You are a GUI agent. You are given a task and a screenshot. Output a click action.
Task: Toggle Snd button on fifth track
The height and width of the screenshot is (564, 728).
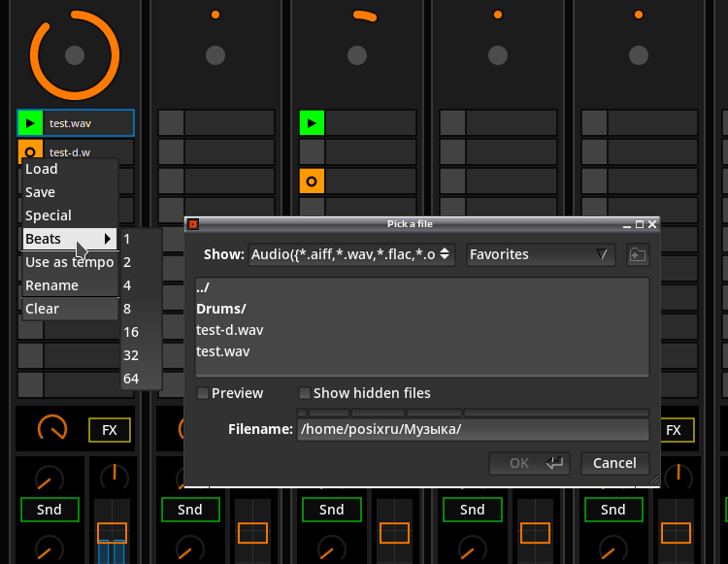[613, 510]
